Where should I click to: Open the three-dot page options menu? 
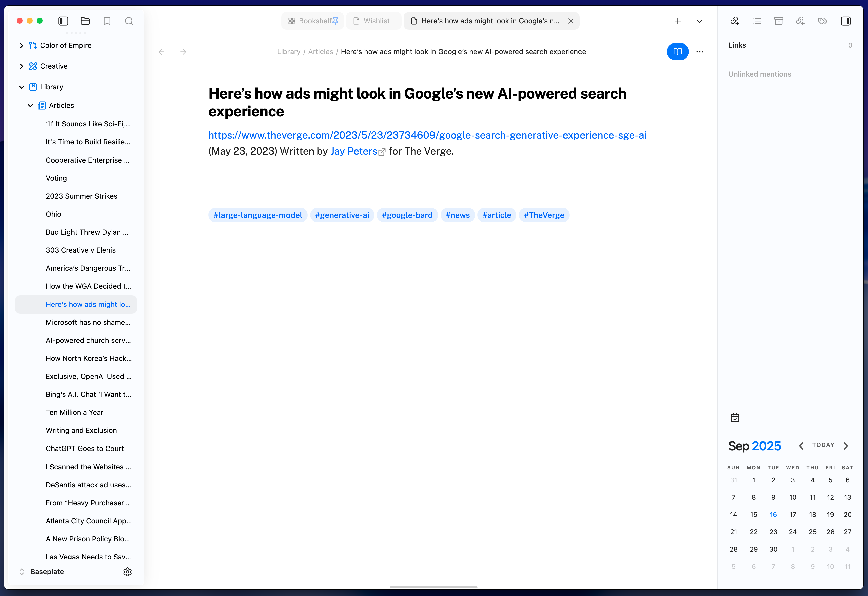click(700, 52)
